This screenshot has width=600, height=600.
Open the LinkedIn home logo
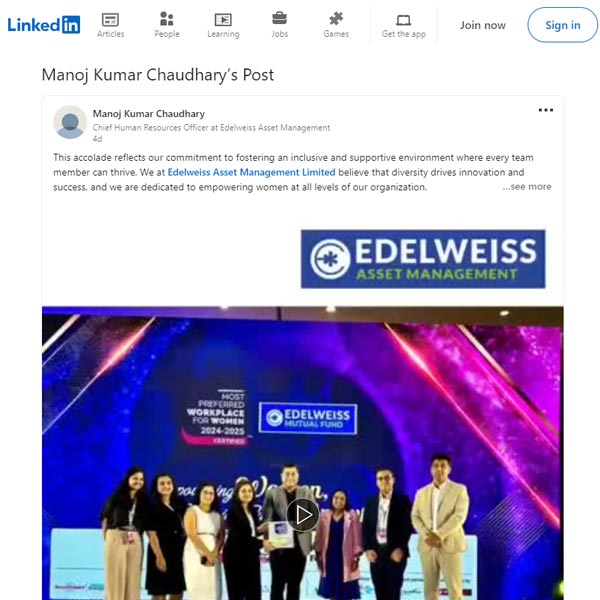[44, 25]
